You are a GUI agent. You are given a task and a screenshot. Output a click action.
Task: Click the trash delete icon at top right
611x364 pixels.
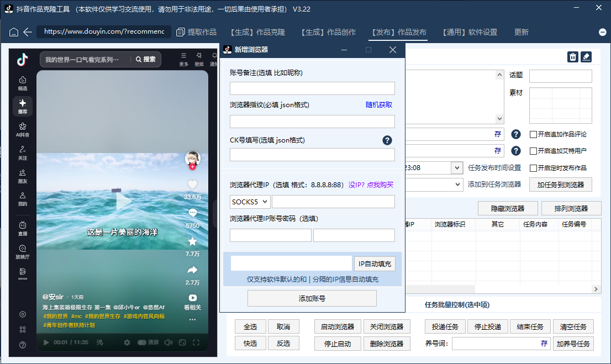tap(572, 56)
